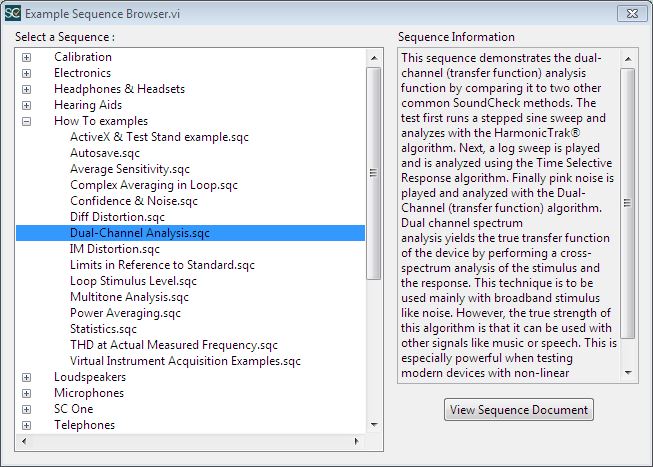
Task: Select Limits in Reference to Standard.sqc
Action: 162,265
